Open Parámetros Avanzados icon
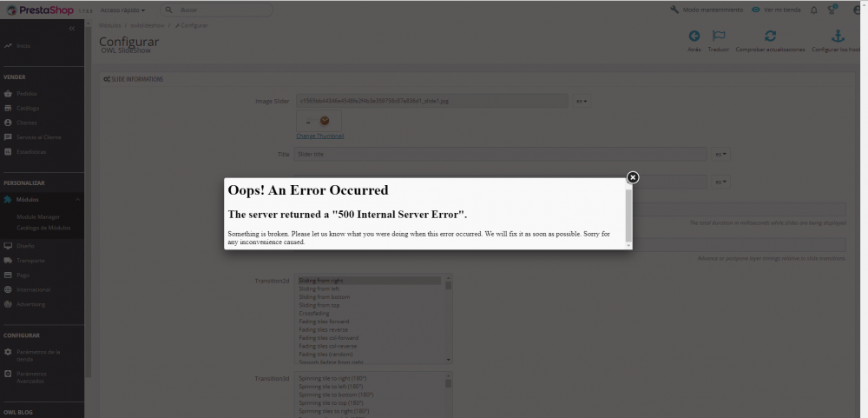The height and width of the screenshot is (418, 868). click(8, 374)
